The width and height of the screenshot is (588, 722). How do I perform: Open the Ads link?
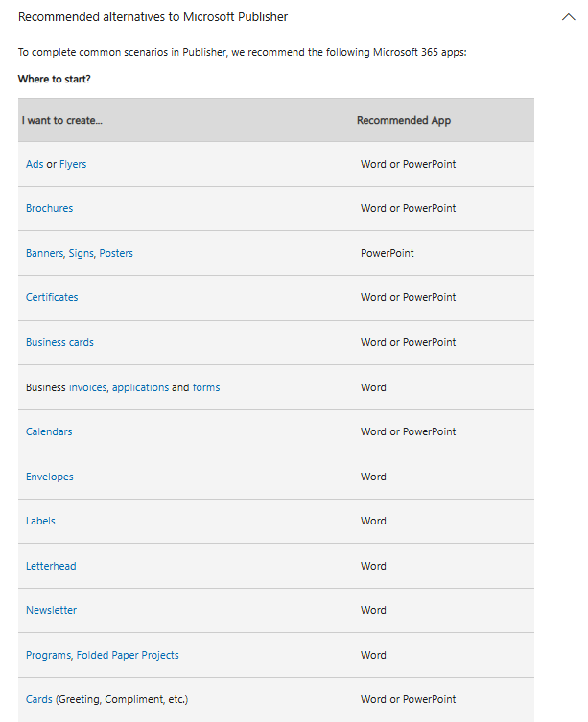(x=35, y=164)
